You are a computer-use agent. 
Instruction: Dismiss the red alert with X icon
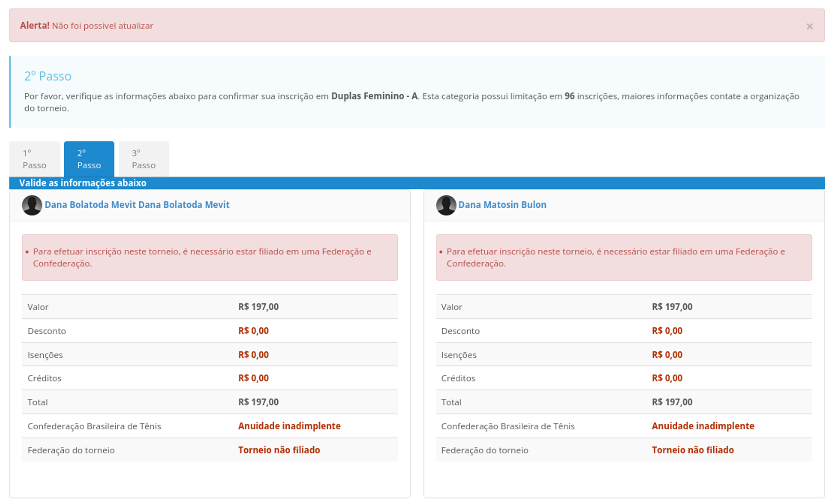[x=809, y=27]
